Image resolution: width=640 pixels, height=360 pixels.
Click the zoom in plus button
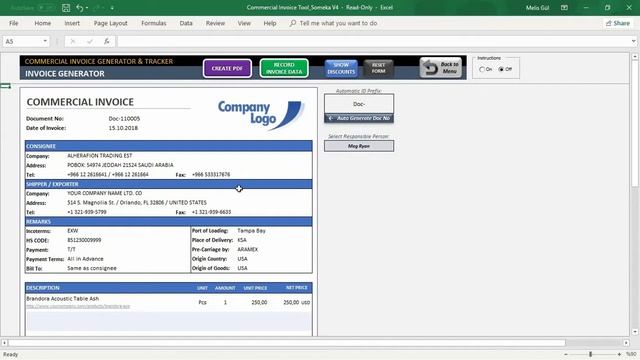click(x=619, y=354)
